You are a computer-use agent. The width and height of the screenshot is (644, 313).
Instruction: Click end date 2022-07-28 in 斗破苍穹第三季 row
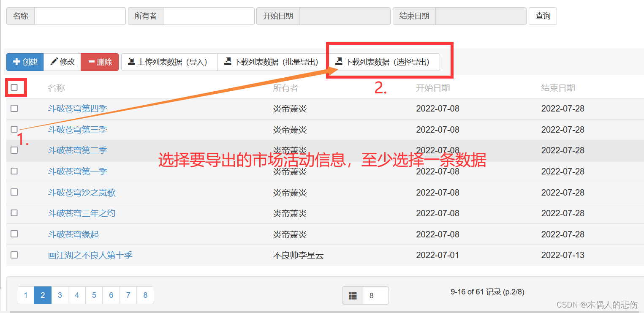[x=563, y=130]
